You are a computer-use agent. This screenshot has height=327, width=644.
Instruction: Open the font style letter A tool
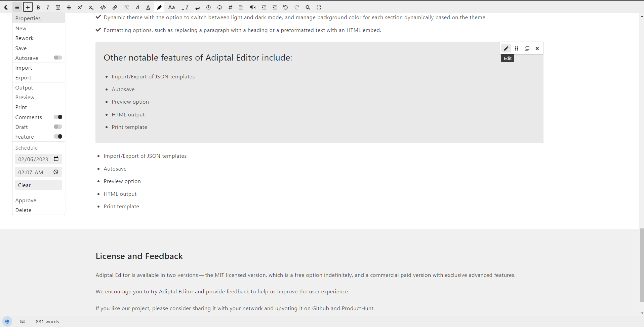(137, 7)
